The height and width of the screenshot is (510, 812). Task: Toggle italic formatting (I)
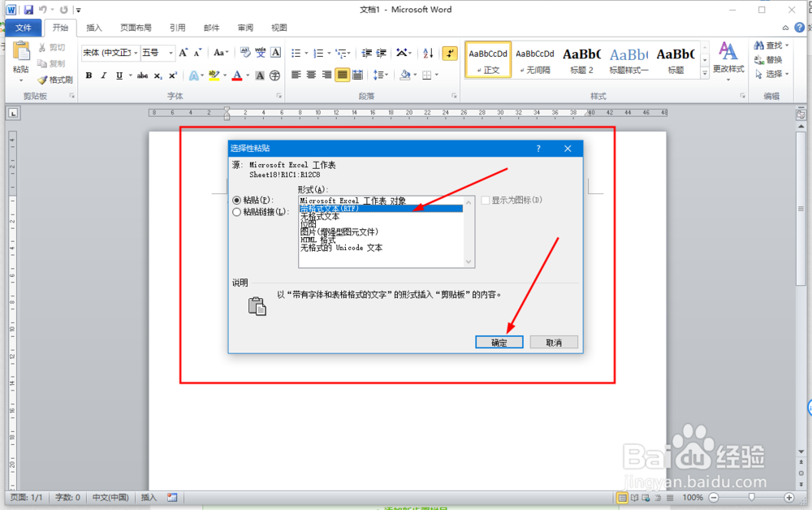[104, 76]
